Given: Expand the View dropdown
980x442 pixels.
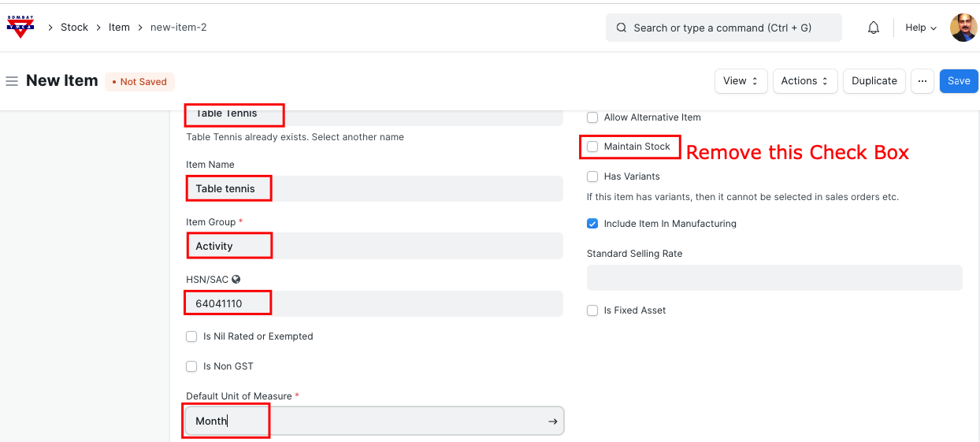Looking at the screenshot, I should [740, 81].
